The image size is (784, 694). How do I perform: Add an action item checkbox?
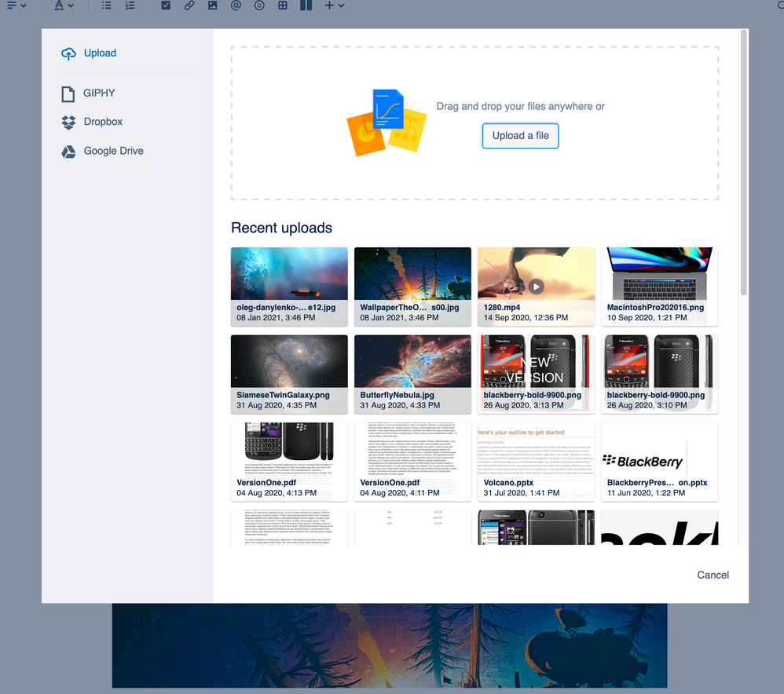point(166,5)
